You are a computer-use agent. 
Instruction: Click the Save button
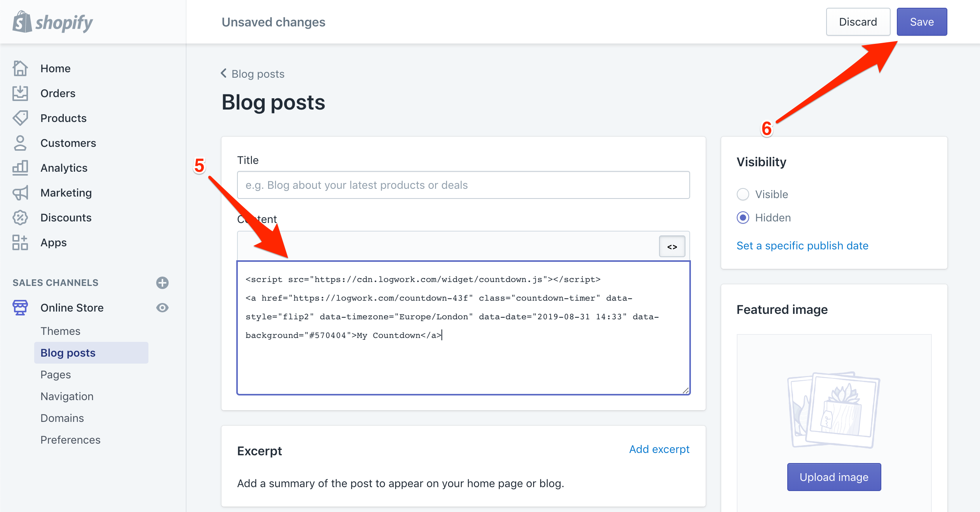[x=922, y=22]
